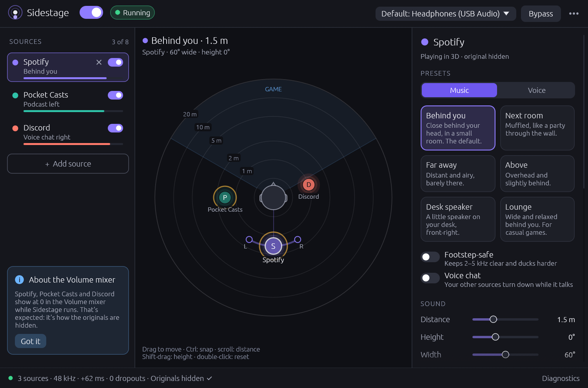
Task: Click the Running status badge
Action: [132, 13]
